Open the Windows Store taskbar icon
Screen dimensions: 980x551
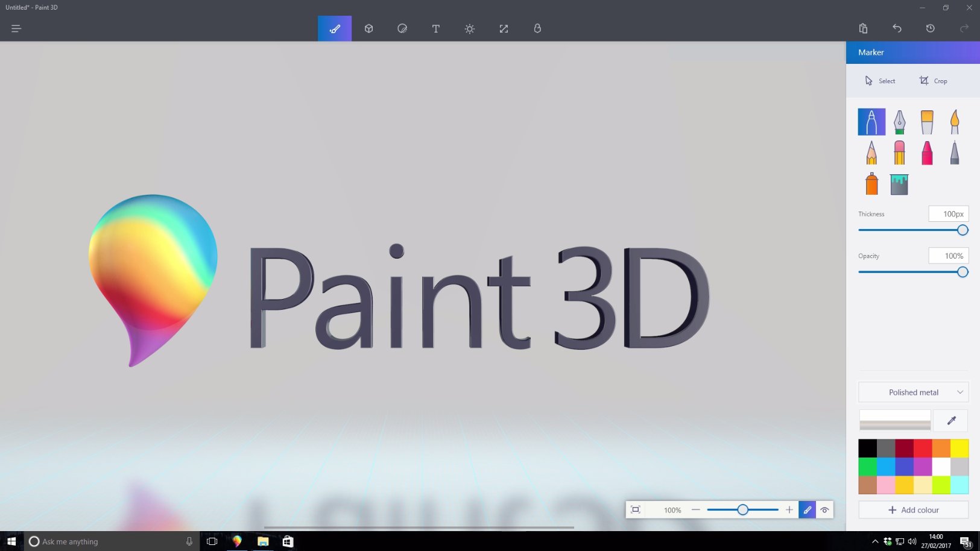pos(288,541)
